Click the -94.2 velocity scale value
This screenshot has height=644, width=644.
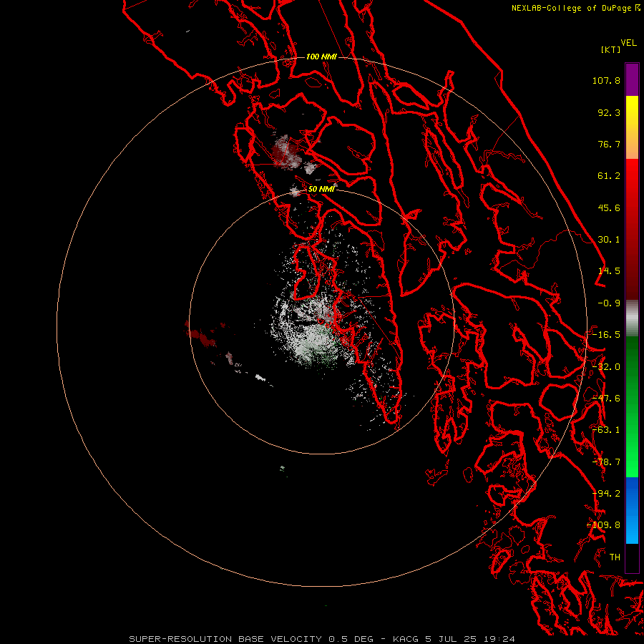(606, 494)
